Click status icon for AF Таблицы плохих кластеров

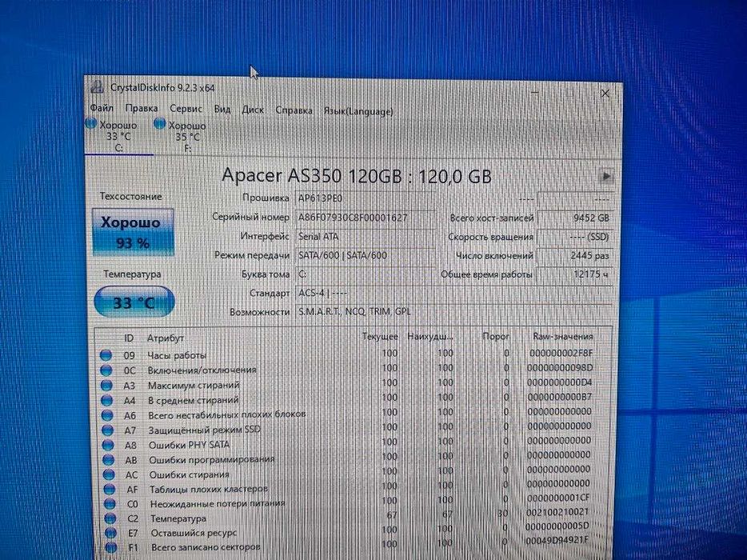click(110, 489)
